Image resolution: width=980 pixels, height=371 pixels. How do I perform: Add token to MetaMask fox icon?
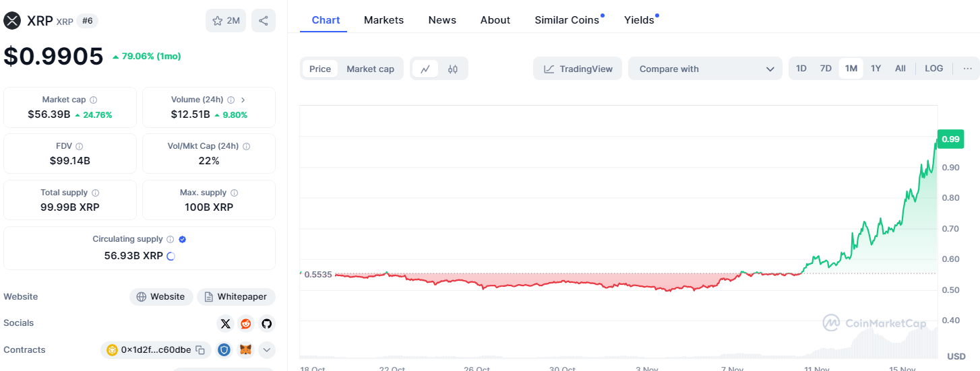click(246, 350)
